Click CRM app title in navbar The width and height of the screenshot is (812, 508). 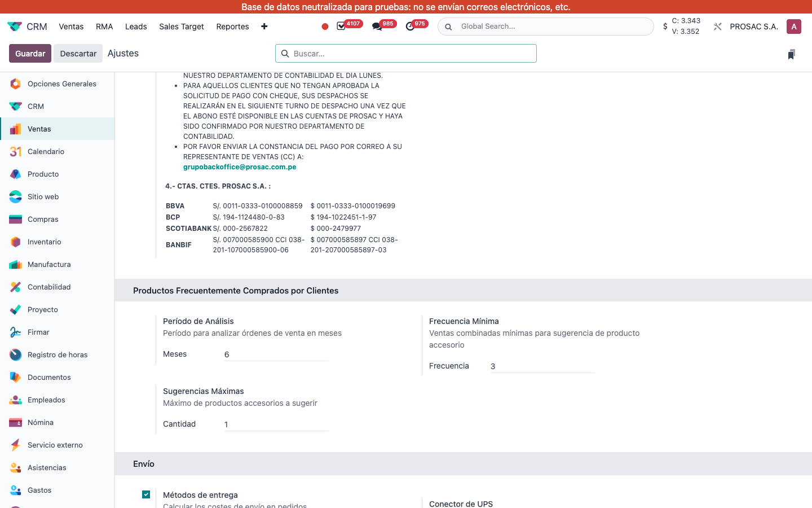click(37, 27)
